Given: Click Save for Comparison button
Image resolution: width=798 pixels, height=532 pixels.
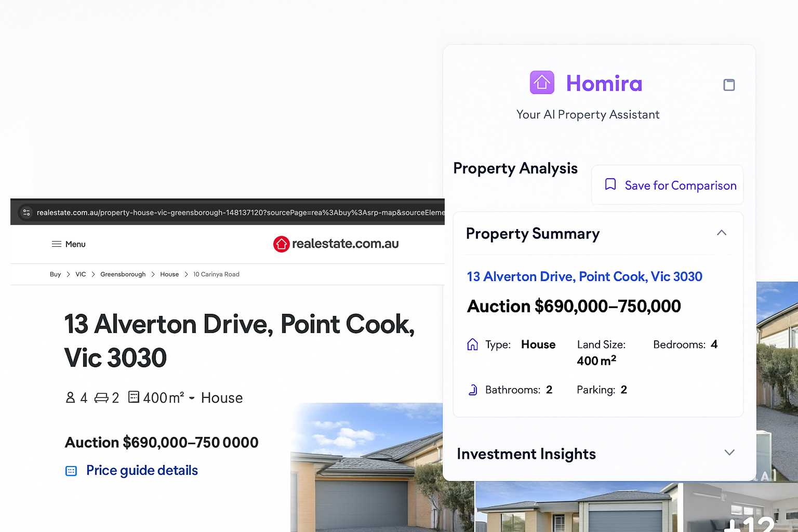Looking at the screenshot, I should (668, 185).
